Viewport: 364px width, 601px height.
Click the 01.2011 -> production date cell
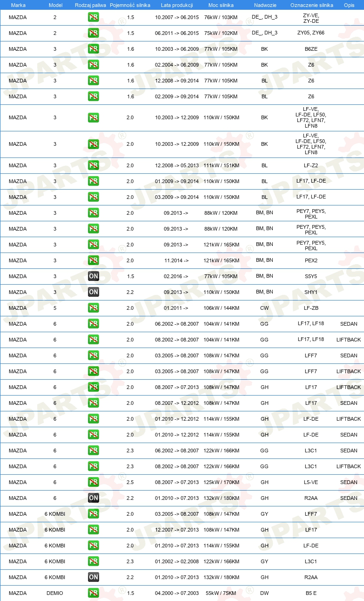point(176,308)
